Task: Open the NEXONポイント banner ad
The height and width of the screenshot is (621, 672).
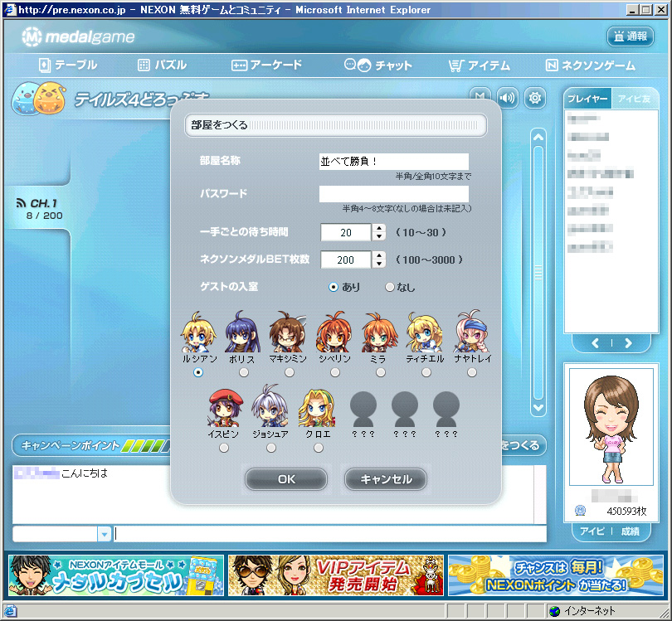Action: click(x=555, y=575)
